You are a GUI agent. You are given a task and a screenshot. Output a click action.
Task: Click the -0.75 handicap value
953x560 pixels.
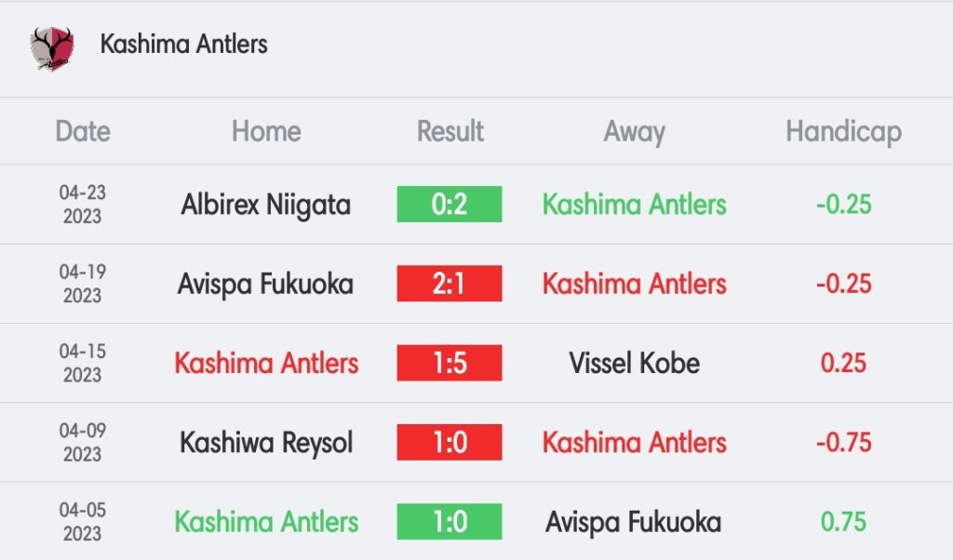pyautogui.click(x=843, y=442)
